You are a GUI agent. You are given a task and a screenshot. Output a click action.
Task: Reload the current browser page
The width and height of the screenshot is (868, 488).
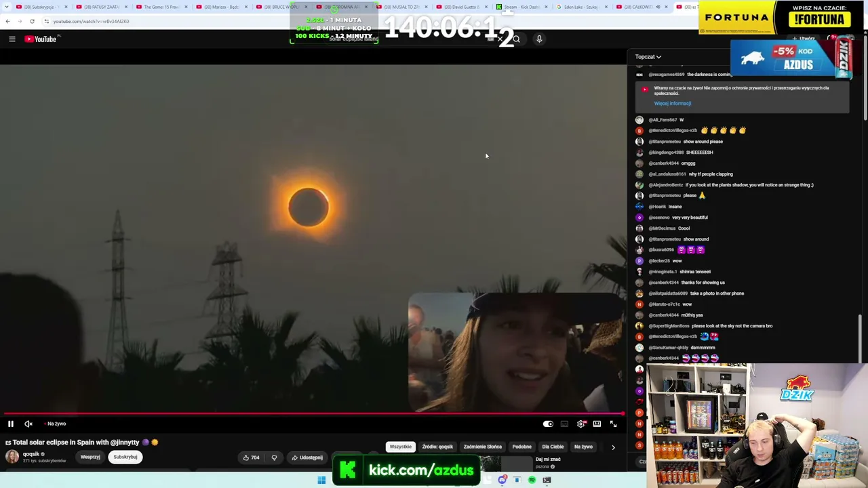32,21
